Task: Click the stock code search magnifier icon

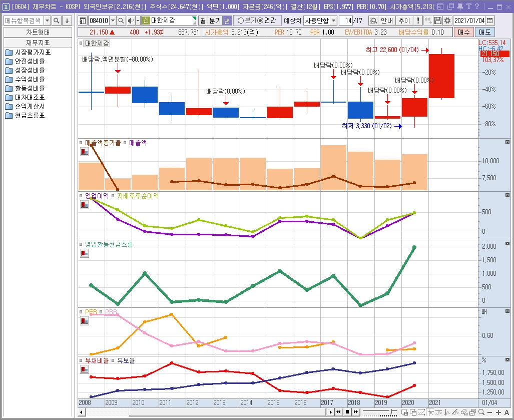Action: coord(121,21)
